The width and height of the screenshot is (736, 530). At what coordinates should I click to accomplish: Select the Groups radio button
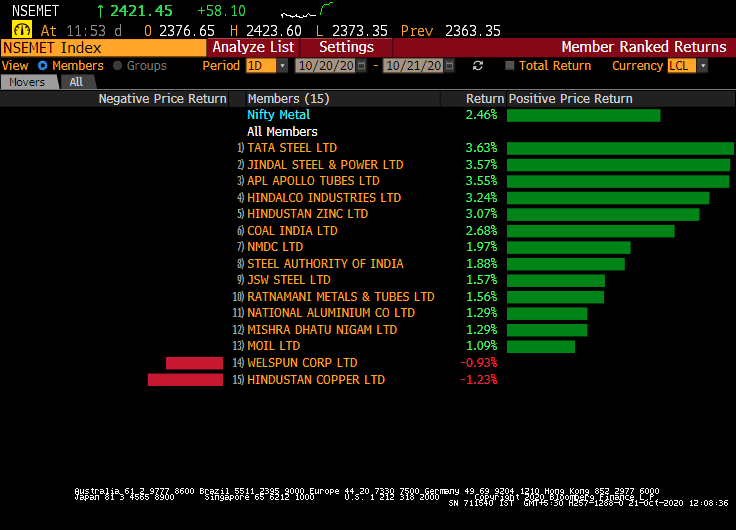(x=118, y=66)
